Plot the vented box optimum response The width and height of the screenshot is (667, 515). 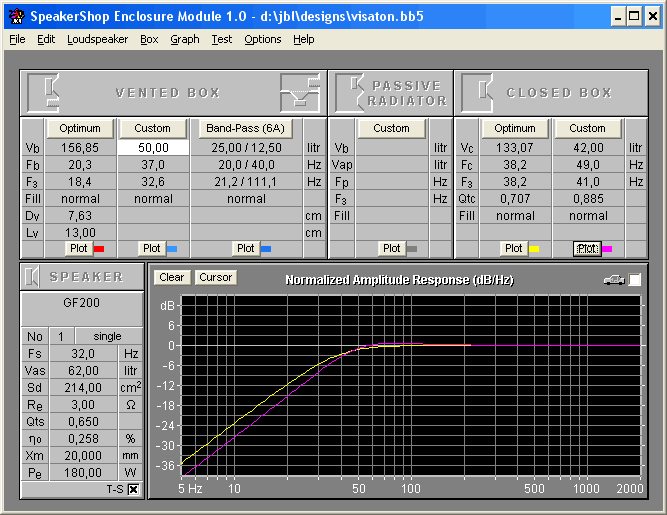79,248
